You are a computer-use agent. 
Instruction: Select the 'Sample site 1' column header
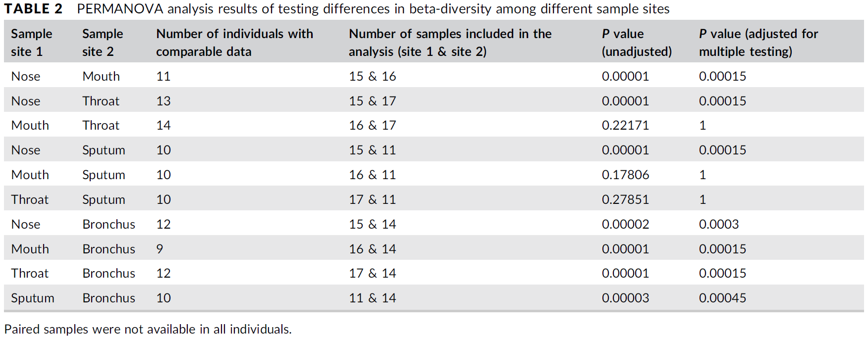point(32,43)
